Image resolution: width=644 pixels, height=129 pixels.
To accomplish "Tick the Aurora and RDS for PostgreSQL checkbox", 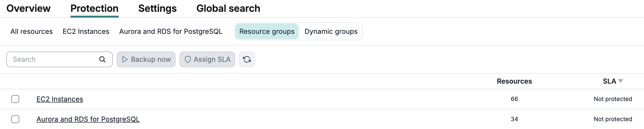I will pyautogui.click(x=15, y=119).
